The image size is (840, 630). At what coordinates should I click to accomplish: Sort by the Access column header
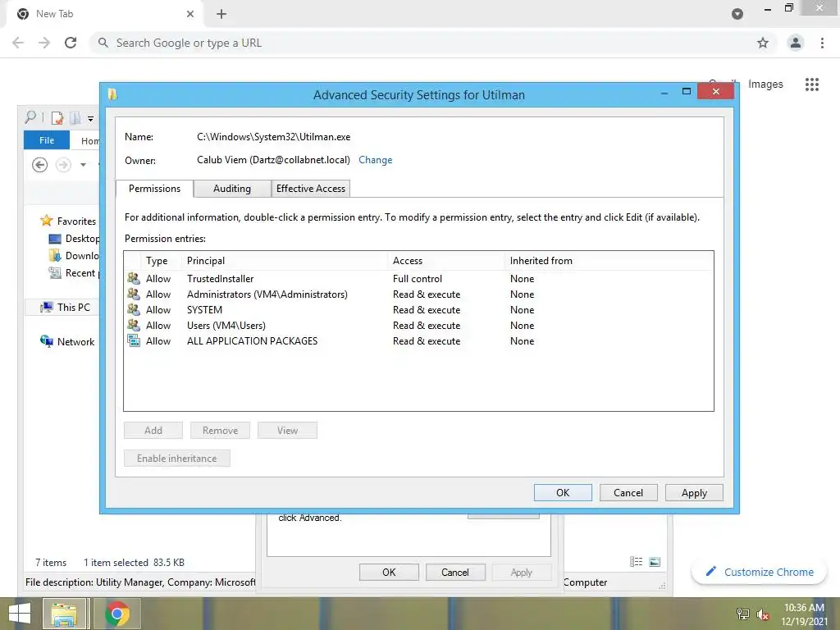[x=446, y=261]
